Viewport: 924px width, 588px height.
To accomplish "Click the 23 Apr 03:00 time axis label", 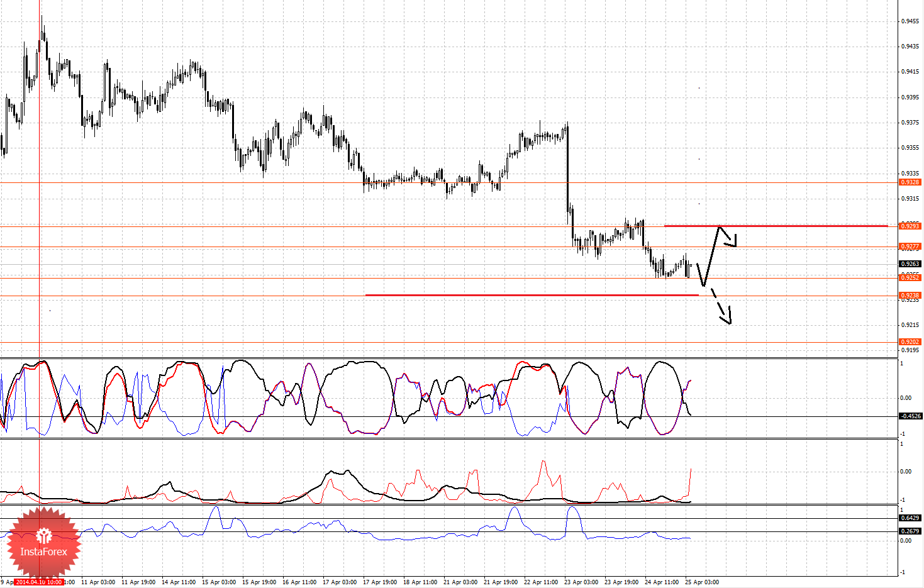I will 581,582.
